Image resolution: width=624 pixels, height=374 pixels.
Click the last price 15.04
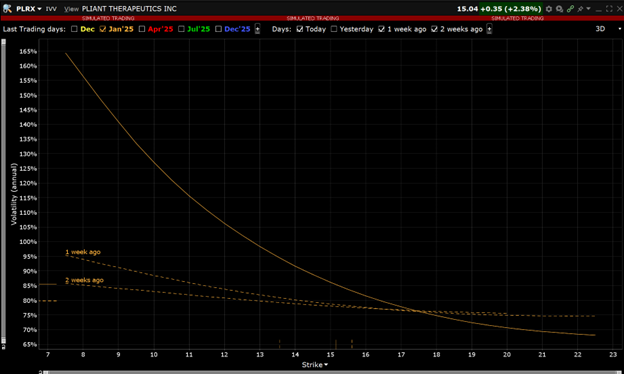click(x=467, y=9)
